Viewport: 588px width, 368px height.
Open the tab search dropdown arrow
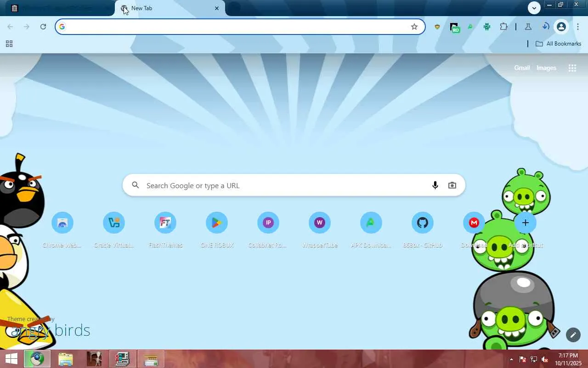point(534,8)
